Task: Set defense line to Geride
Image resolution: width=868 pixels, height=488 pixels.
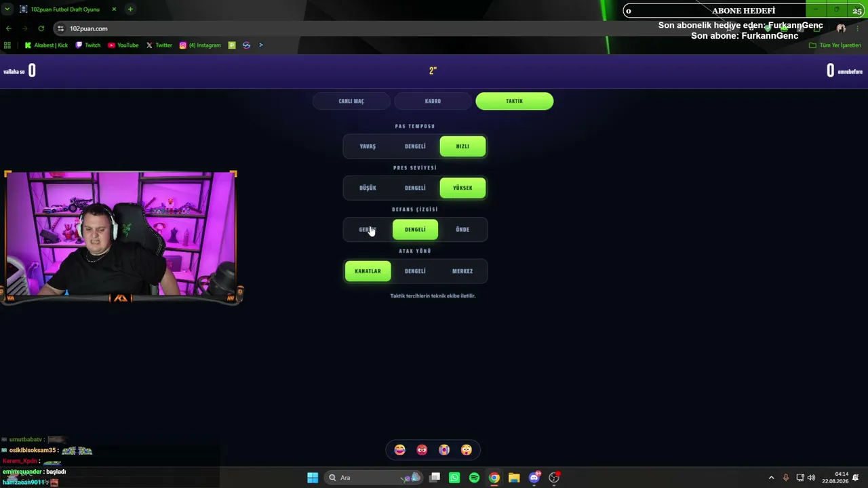Action: 368,230
